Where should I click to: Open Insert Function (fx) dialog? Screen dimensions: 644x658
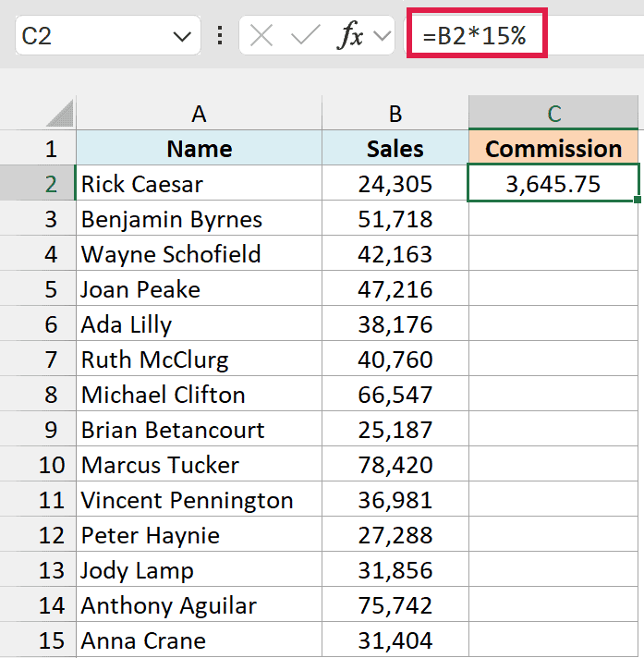click(349, 35)
